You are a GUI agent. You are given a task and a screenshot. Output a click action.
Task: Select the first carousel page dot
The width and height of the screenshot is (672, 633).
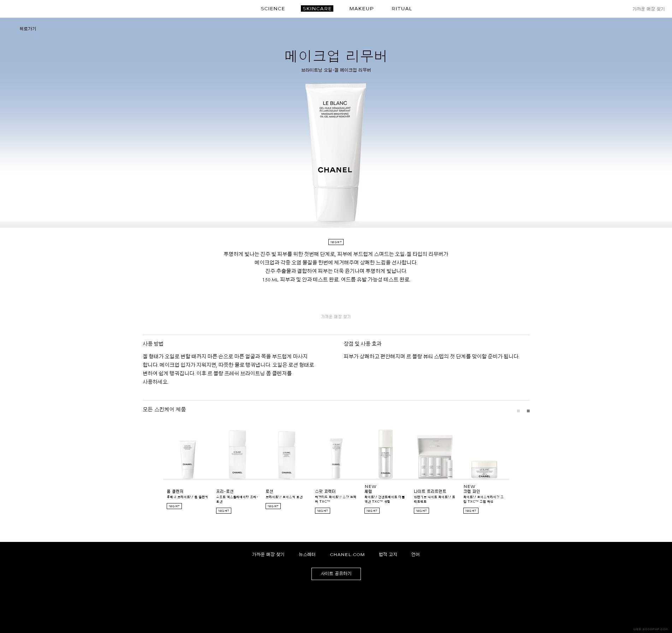click(x=518, y=411)
